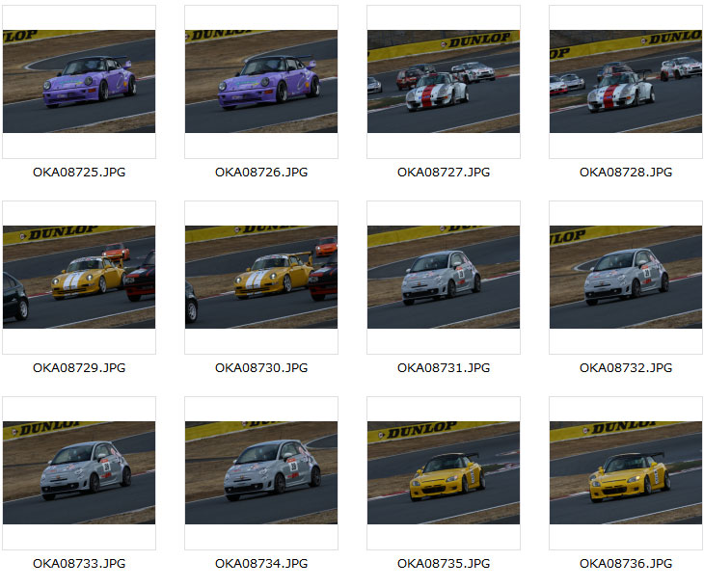The image size is (704, 588).
Task: Click the file name OKA08728.JPG
Action: (x=626, y=173)
